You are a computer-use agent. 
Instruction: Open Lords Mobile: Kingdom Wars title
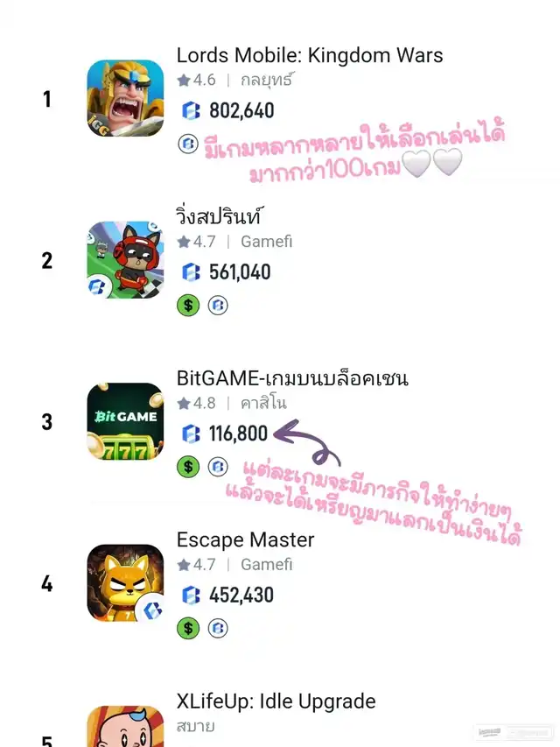click(310, 55)
